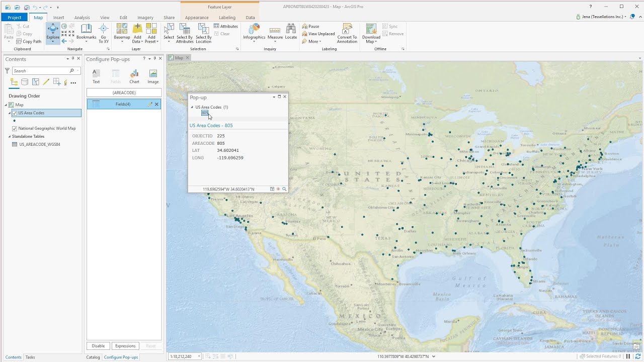Toggle View Unplaced labels
Screen dimensions: 644x362
(318, 34)
